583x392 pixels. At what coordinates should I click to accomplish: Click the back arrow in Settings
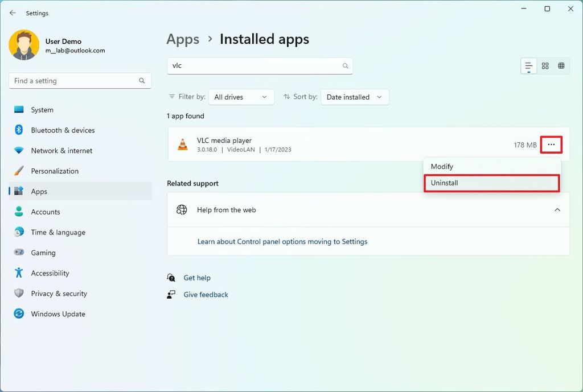(x=13, y=13)
